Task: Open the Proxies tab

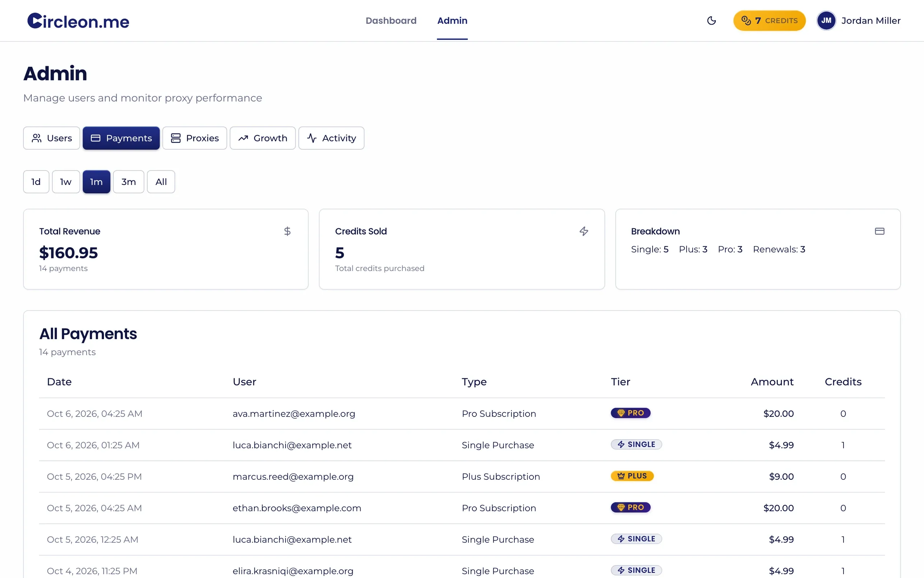Action: point(195,138)
